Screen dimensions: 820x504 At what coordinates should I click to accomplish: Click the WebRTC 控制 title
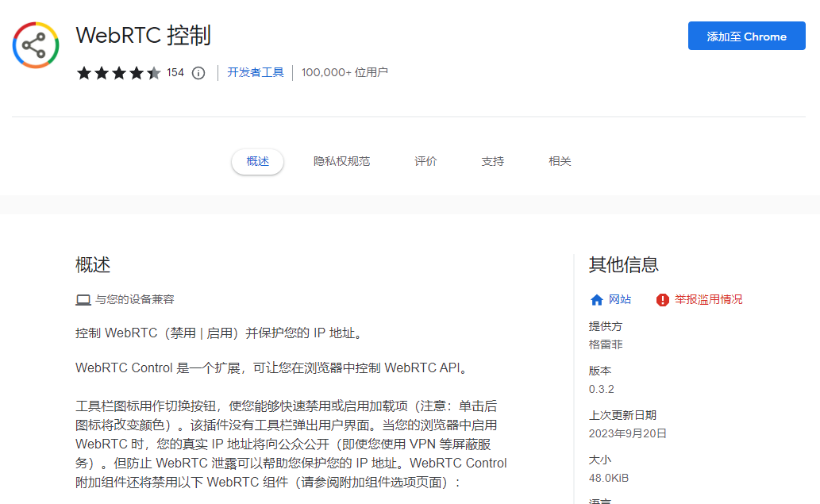coord(144,36)
